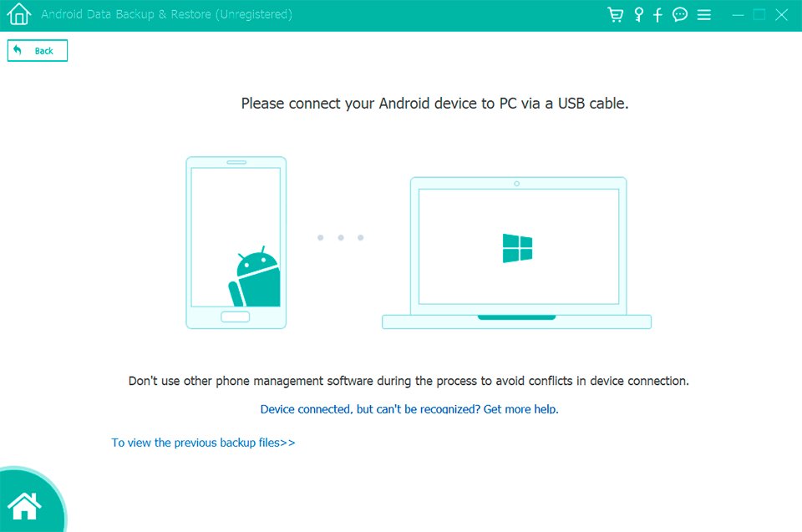Click the Android robot phone illustration
The image size is (802, 532).
[236, 242]
